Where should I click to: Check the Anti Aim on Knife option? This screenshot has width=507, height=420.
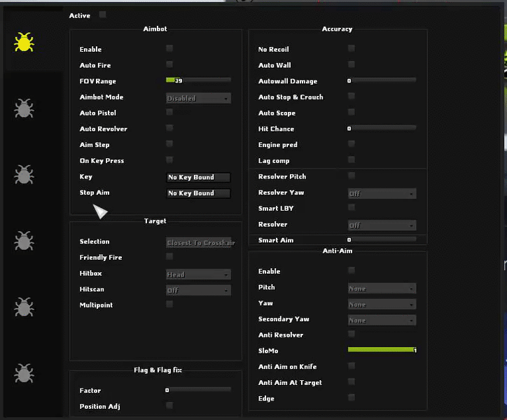coord(352,366)
